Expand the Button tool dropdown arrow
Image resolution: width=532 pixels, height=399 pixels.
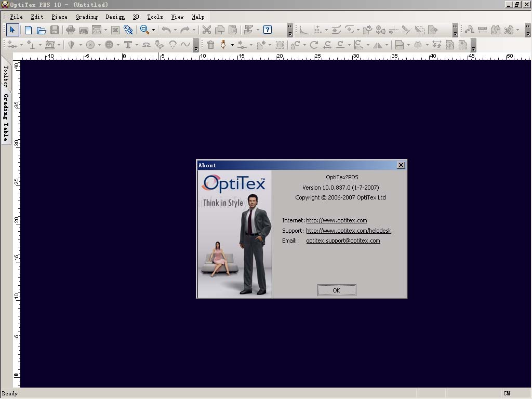tap(118, 45)
